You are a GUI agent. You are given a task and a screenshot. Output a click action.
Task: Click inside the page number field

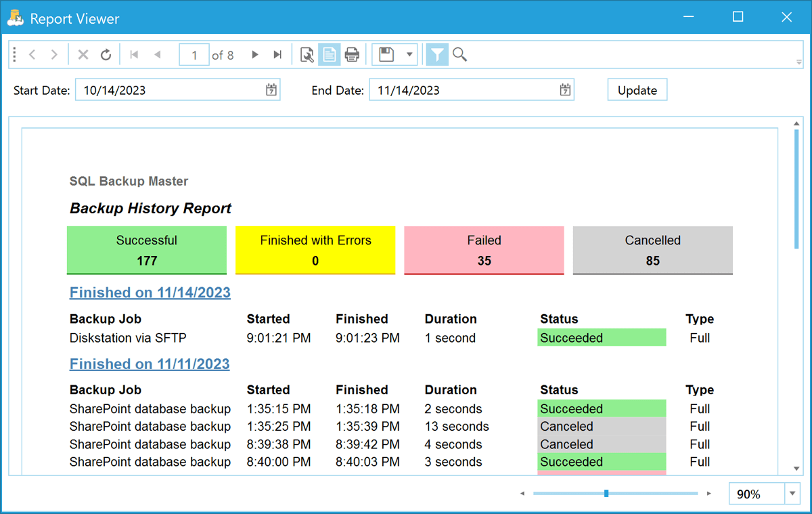pos(194,55)
